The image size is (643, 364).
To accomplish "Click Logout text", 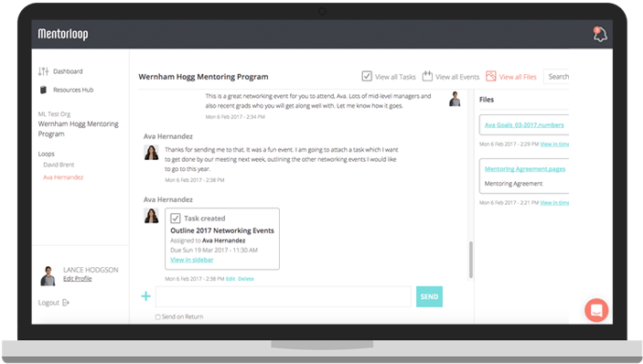I will point(48,303).
